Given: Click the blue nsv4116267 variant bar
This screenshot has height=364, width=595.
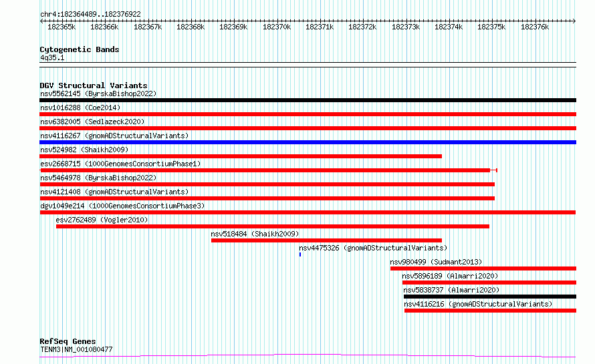Looking at the screenshot, I should 308,142.
